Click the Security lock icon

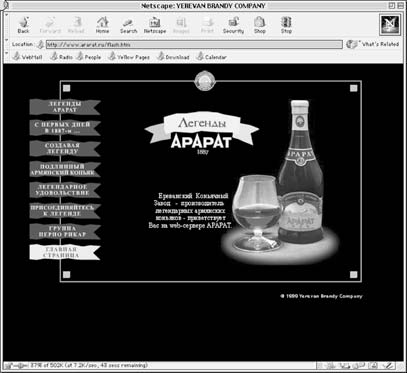(x=233, y=25)
